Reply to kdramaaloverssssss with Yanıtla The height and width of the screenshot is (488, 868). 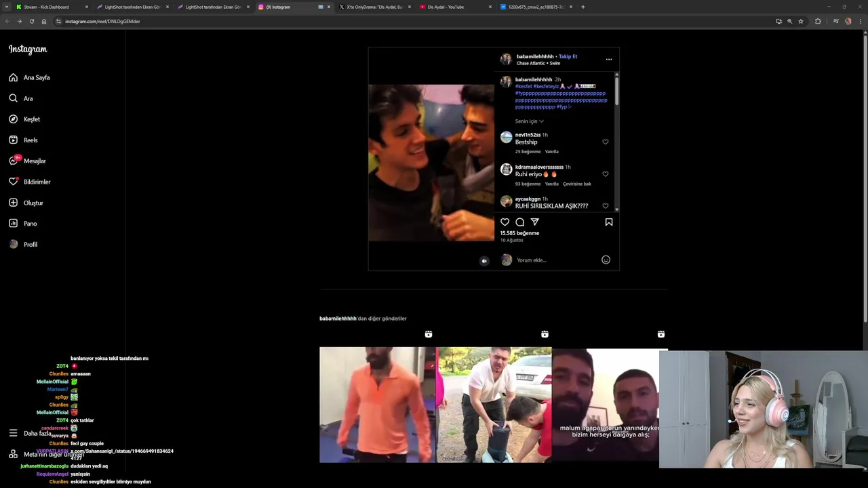[552, 184]
